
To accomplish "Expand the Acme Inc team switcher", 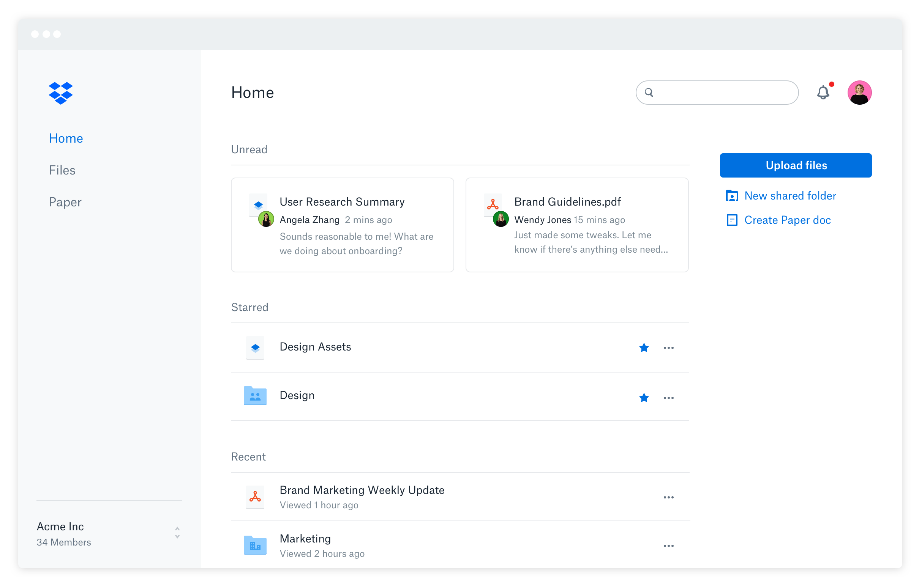I will [x=177, y=534].
